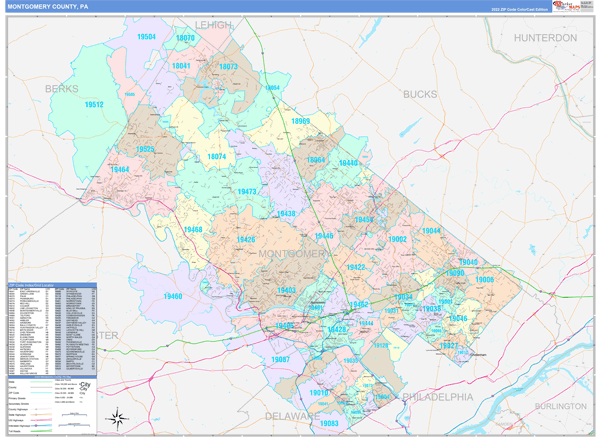Select the light purple 19460 ZIP area

174,296
